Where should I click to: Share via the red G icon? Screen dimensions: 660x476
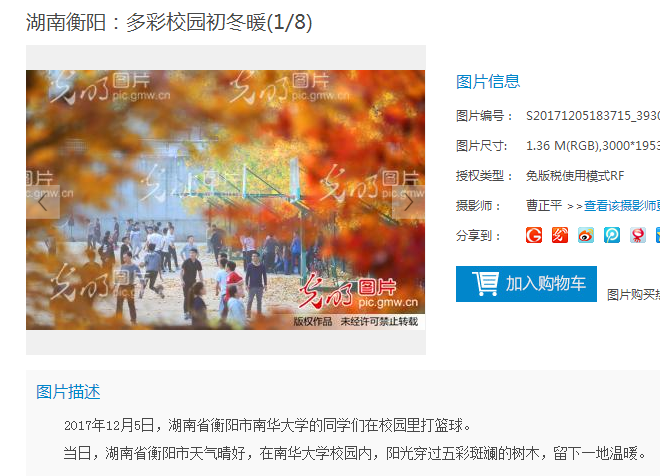[534, 235]
